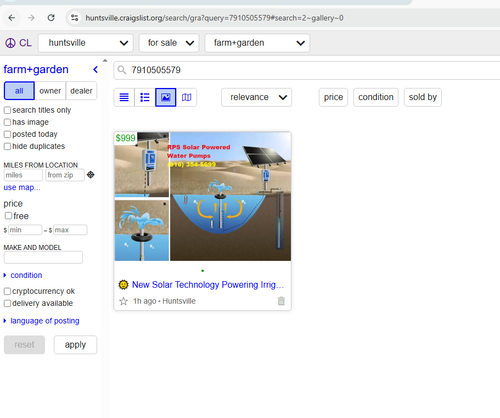500x418 pixels.
Task: Switch to thumbnail list view icon
Action: pyautogui.click(x=145, y=97)
